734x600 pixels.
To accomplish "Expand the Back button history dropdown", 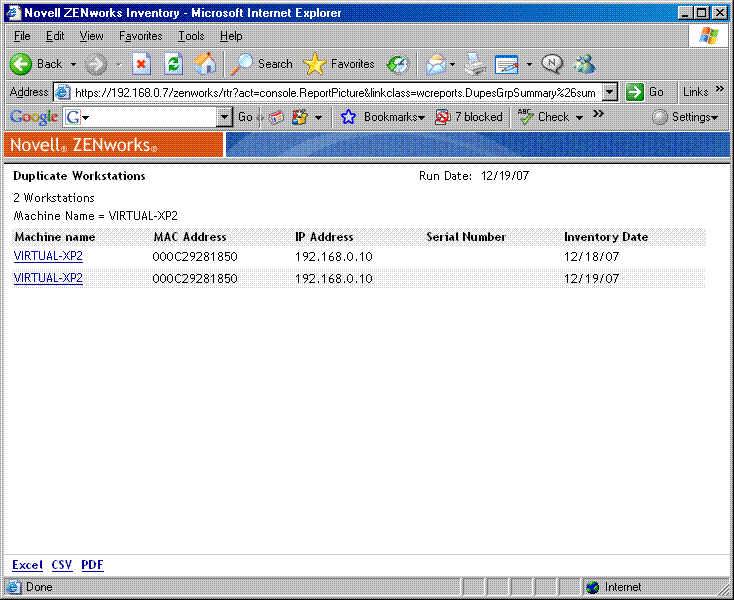I will (73, 65).
